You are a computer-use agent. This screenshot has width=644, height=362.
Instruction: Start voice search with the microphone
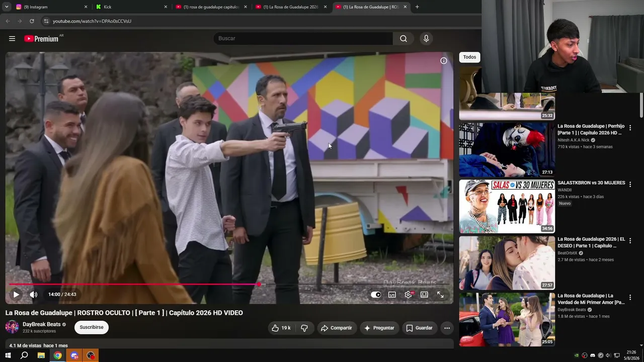point(426,39)
